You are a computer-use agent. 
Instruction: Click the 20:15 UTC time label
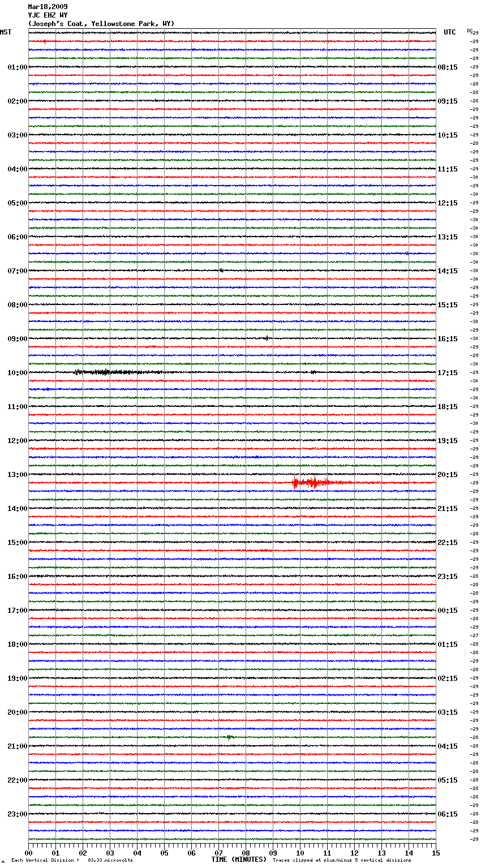(448, 475)
